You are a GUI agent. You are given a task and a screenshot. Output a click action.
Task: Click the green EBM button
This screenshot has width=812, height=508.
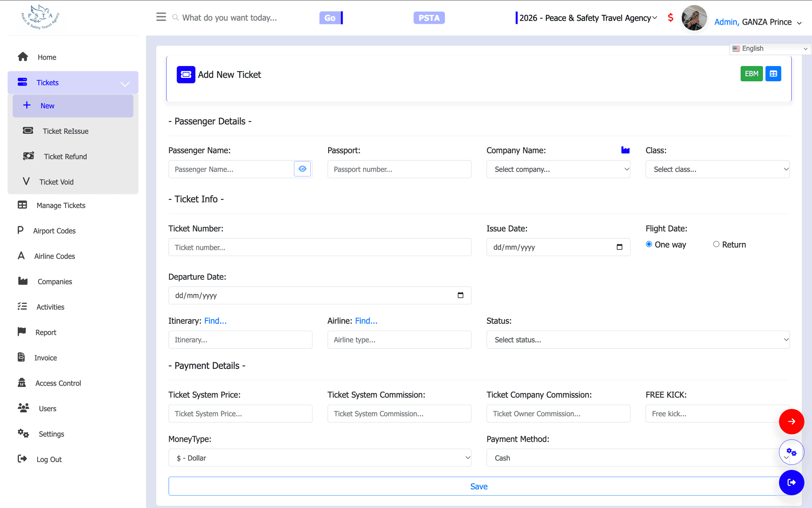(x=752, y=74)
